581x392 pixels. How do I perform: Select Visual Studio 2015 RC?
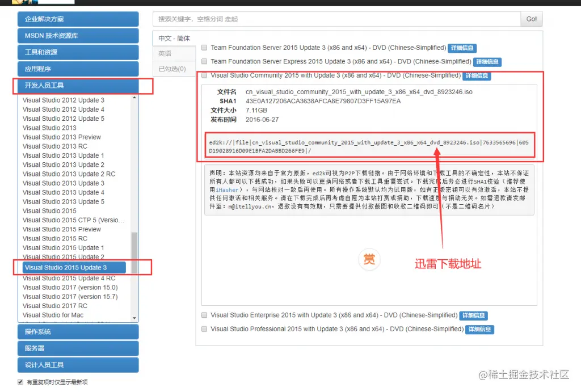pyautogui.click(x=55, y=239)
